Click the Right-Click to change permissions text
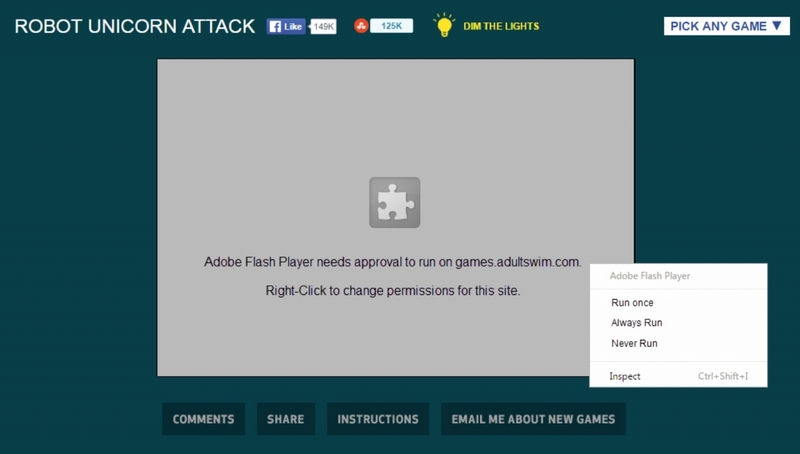Image resolution: width=800 pixels, height=454 pixels. point(393,291)
